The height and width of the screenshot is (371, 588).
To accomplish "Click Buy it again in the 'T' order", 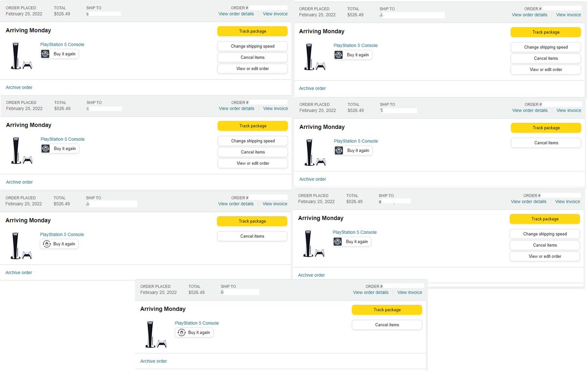I will 353,150.
